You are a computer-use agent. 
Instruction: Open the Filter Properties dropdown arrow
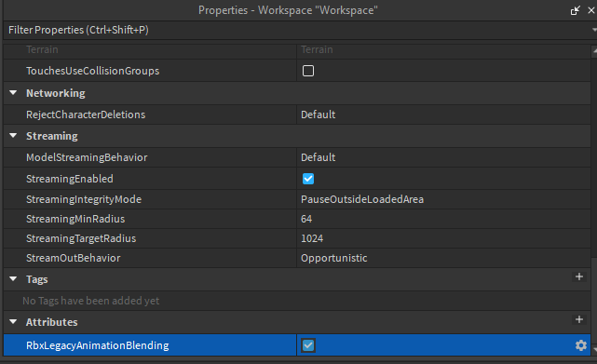pyautogui.click(x=594, y=30)
